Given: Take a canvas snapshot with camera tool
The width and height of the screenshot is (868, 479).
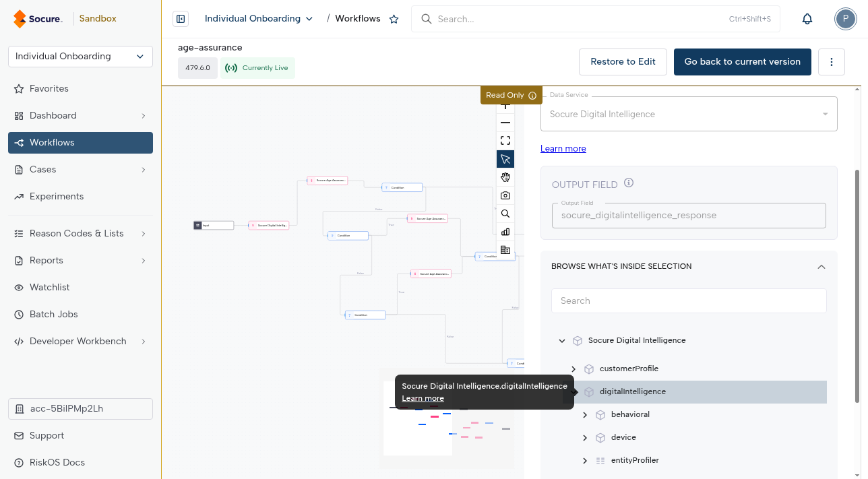Looking at the screenshot, I should 505,195.
